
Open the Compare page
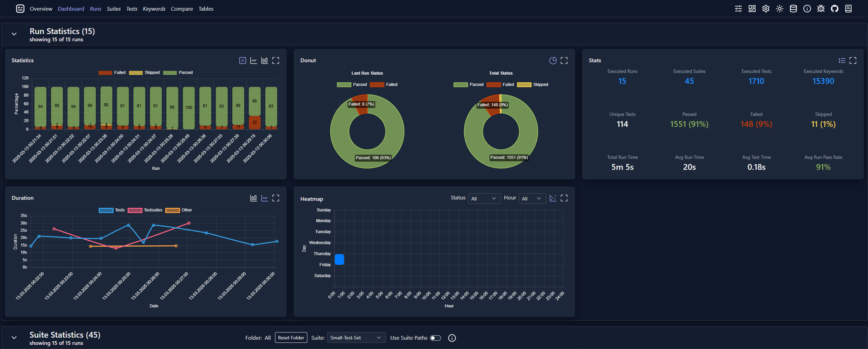click(182, 9)
